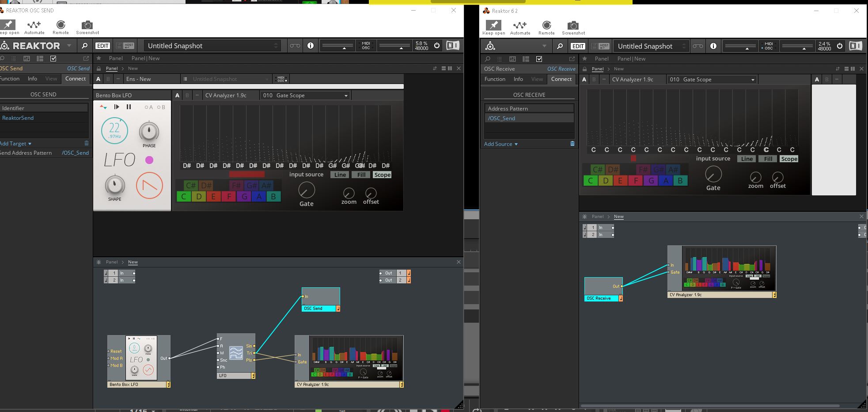This screenshot has height=412, width=868.
Task: Click panel lock icon beside Panel breadcrumb, left window
Action: coord(99,69)
